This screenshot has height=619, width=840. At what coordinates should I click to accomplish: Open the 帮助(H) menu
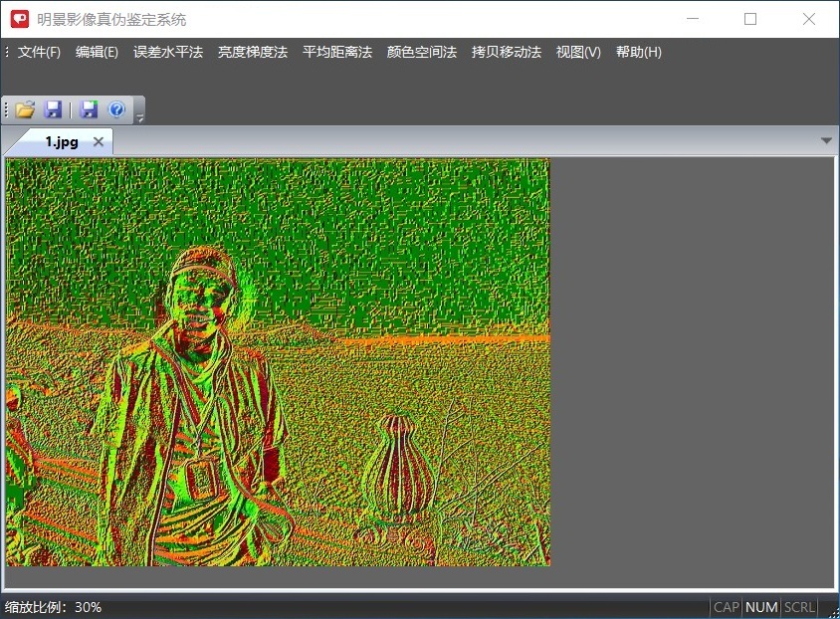[x=639, y=52]
